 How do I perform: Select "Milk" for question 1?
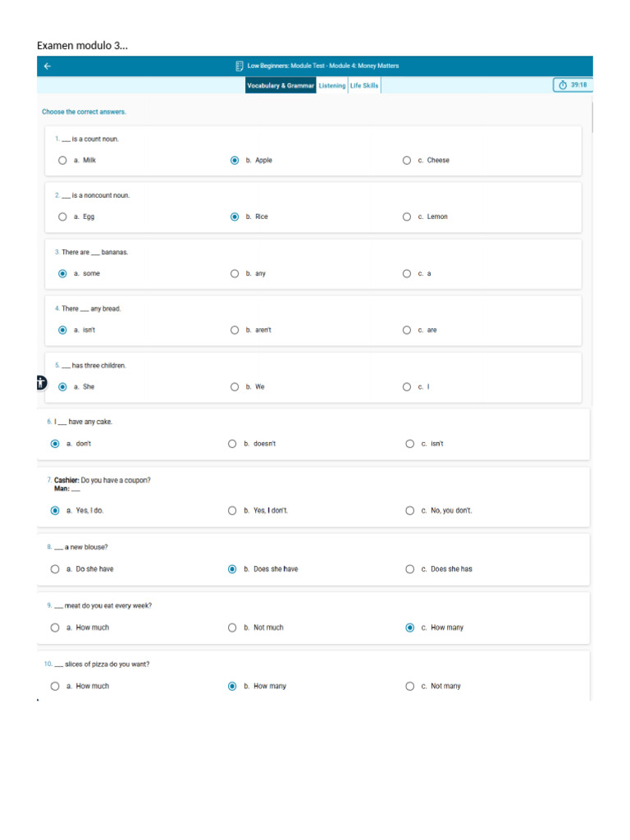[x=63, y=161]
